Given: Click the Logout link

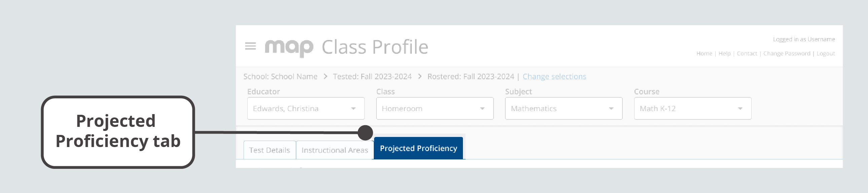Looking at the screenshot, I should (826, 53).
